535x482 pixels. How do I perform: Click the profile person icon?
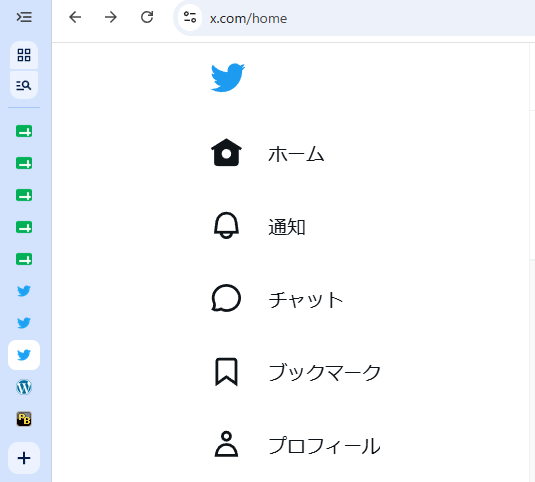[x=226, y=444]
